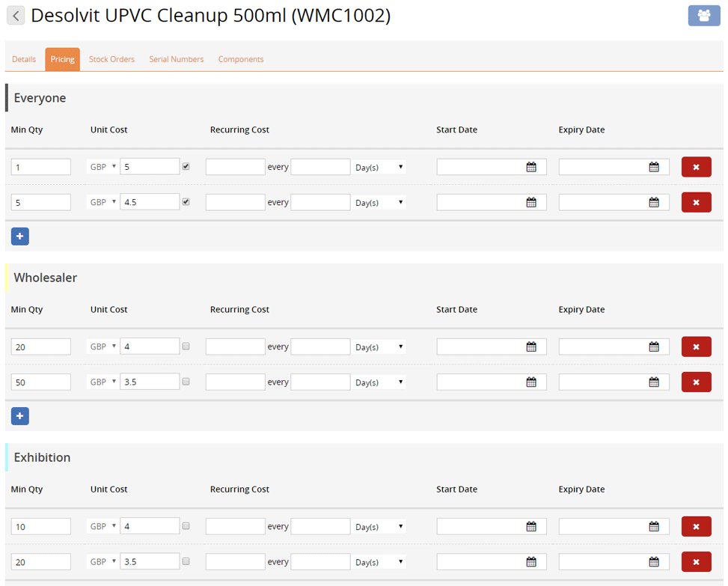This screenshot has width=728, height=586.
Task: Open Start Date calendar for Exhibition qty 10
Action: click(531, 527)
